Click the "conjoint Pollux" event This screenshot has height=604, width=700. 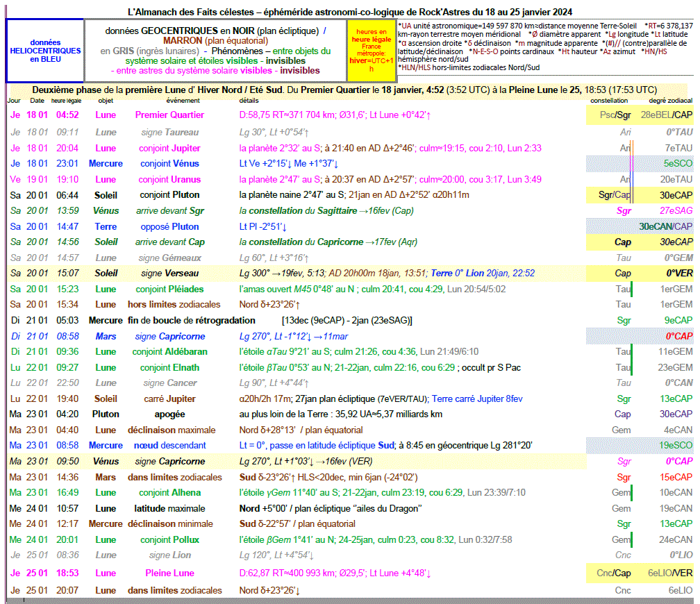click(x=169, y=539)
